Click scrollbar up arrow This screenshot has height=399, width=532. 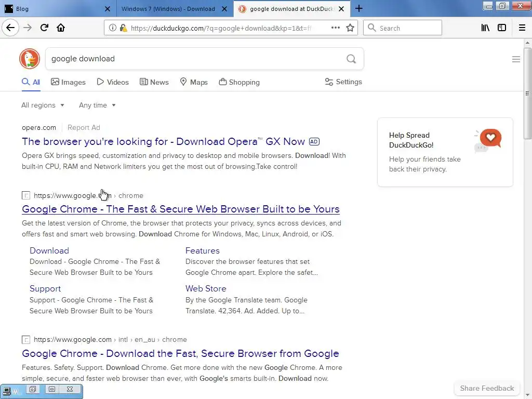527,43
